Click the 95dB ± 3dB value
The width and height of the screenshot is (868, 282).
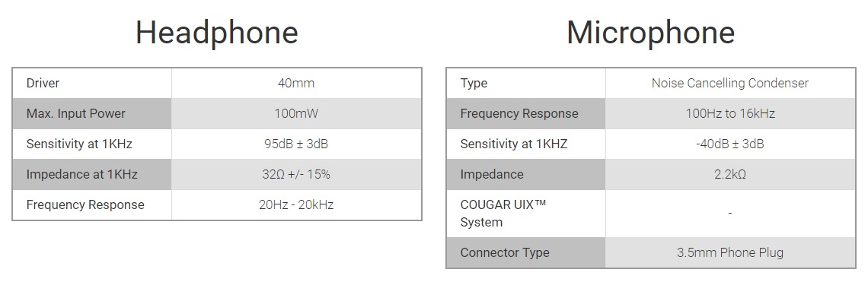click(x=296, y=144)
